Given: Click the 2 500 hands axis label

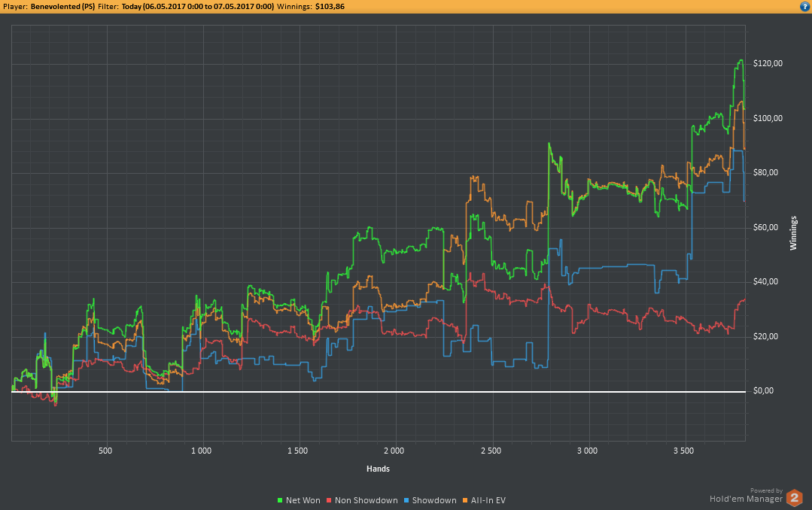Looking at the screenshot, I should tap(491, 451).
